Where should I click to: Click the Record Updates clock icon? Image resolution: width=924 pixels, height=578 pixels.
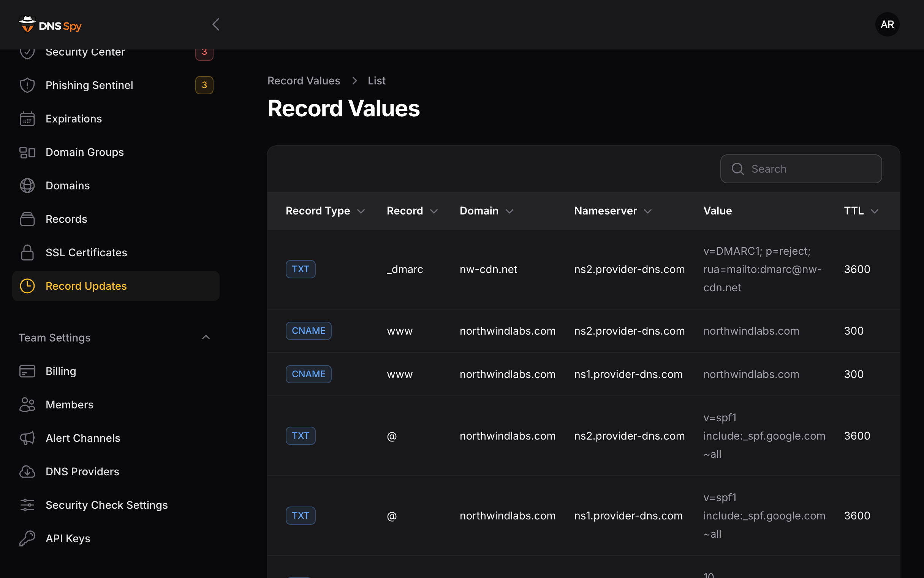pyautogui.click(x=27, y=286)
